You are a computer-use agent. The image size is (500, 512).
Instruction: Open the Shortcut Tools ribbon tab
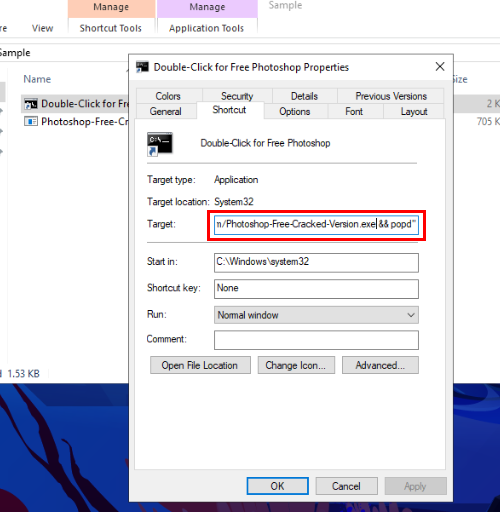coord(111,28)
